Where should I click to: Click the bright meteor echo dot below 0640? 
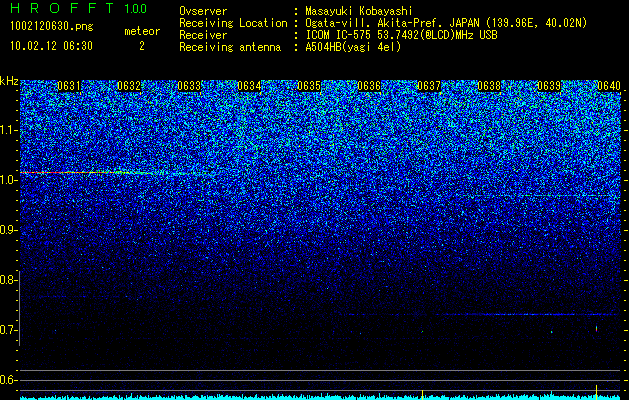[x=597, y=329]
